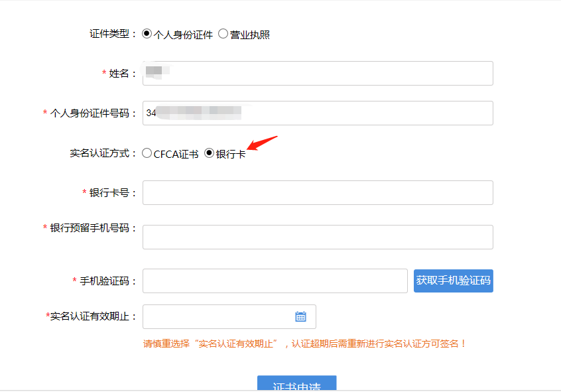Focus the 个人身份证件号码 input box
The width and height of the screenshot is (561, 392).
pyautogui.click(x=318, y=113)
